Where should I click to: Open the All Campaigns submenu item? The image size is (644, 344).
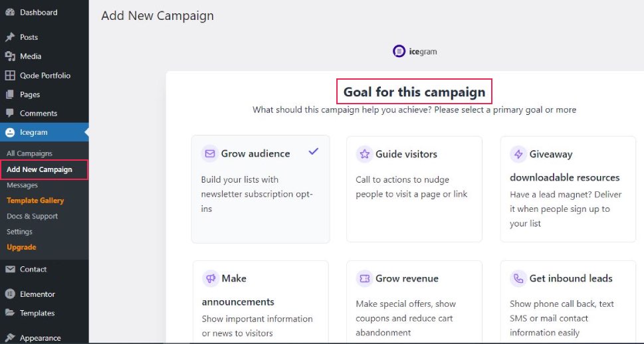(29, 153)
